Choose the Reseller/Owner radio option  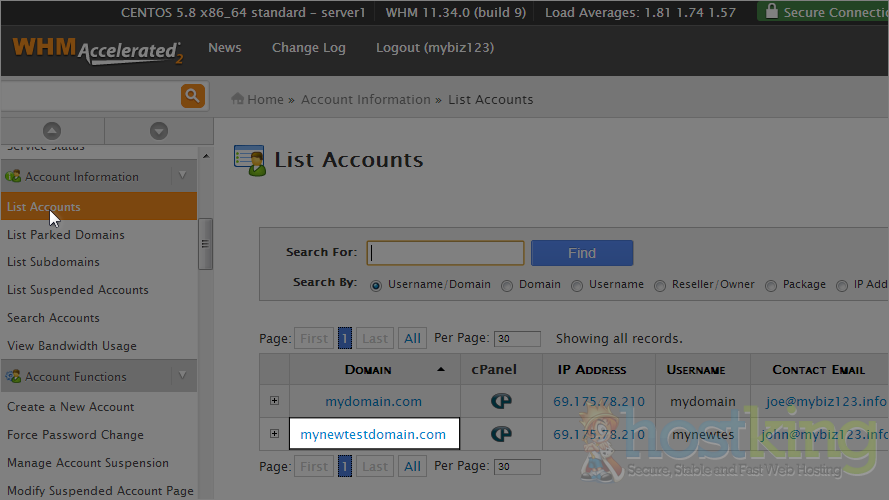(x=660, y=285)
